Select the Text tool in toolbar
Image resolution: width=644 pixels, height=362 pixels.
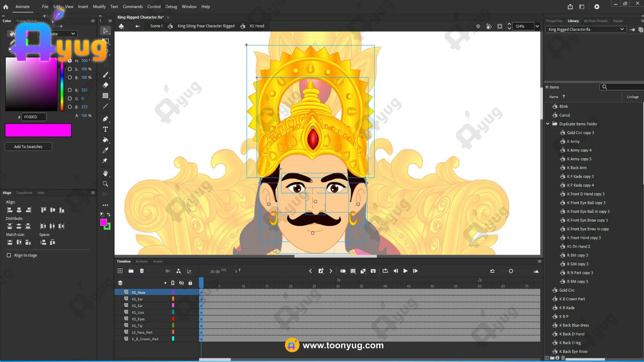tap(105, 129)
